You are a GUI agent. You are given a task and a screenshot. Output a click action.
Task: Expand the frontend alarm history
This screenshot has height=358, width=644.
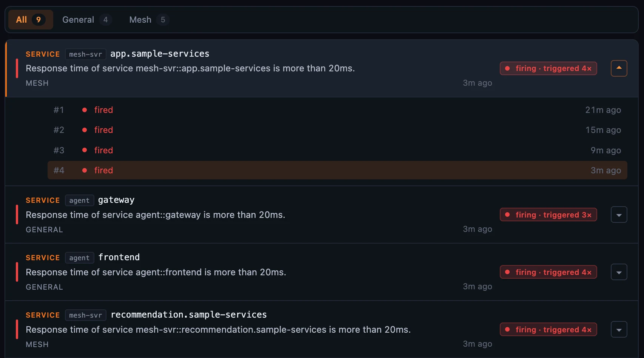tap(619, 272)
